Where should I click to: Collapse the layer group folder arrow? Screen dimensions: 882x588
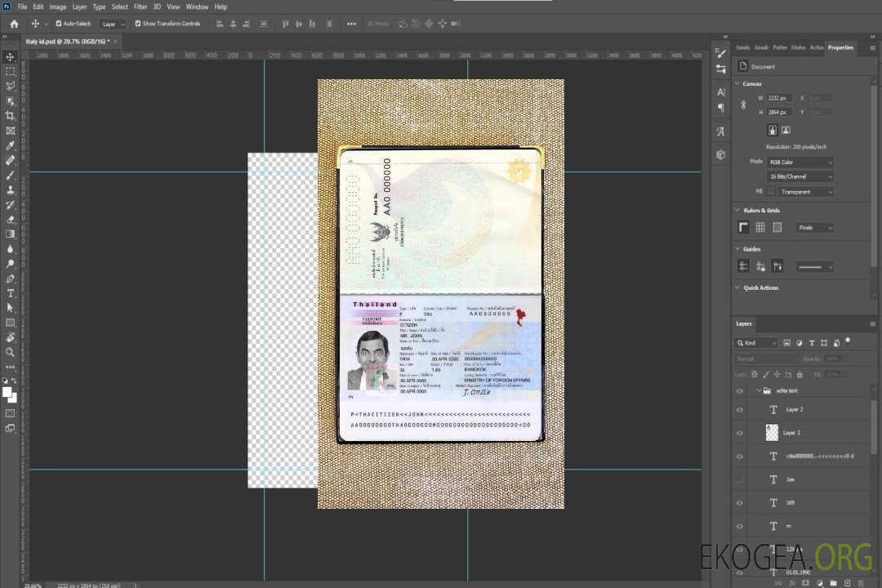[758, 390]
